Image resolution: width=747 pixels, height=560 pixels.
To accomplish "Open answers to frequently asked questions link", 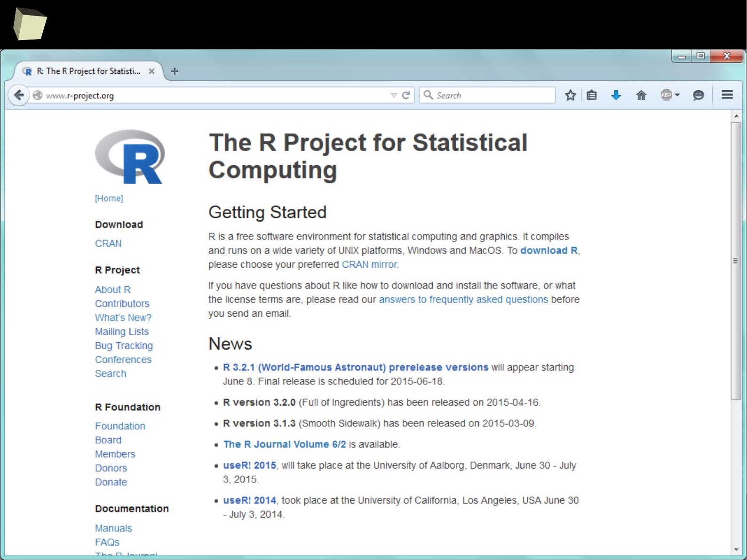I will tap(463, 299).
